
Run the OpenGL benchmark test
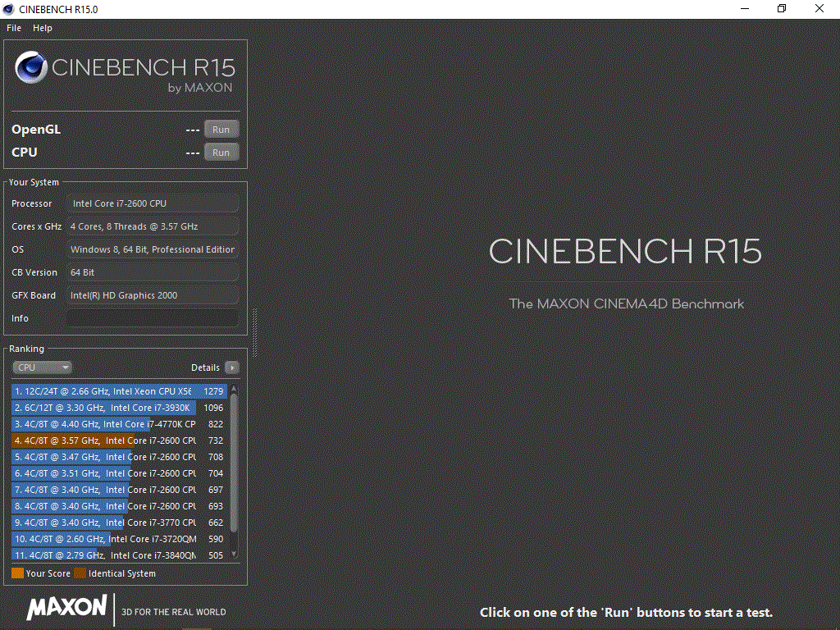[221, 129]
